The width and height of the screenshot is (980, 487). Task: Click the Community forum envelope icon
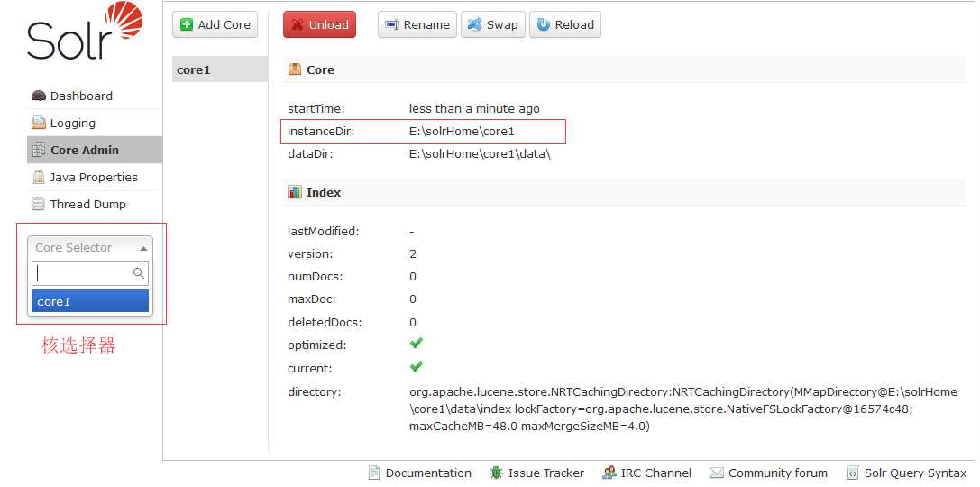tap(717, 473)
